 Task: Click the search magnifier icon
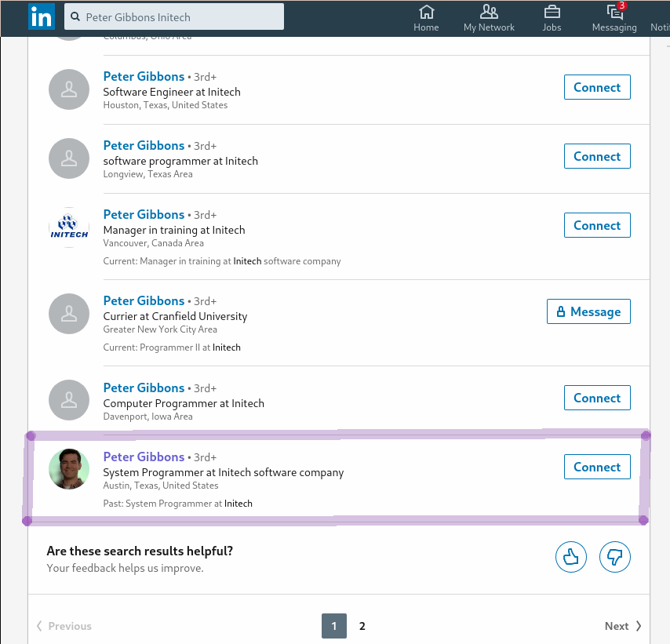(x=74, y=16)
